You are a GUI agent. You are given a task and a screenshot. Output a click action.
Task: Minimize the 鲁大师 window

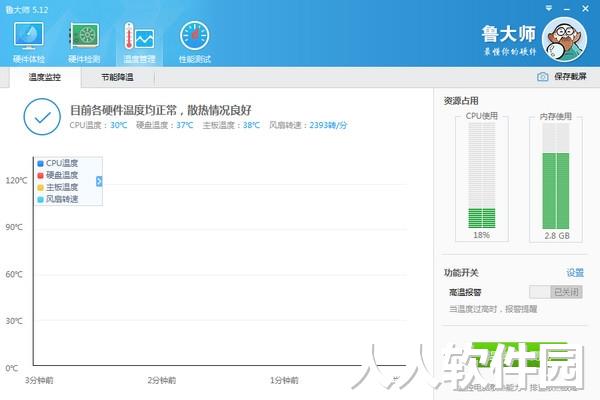[567, 8]
